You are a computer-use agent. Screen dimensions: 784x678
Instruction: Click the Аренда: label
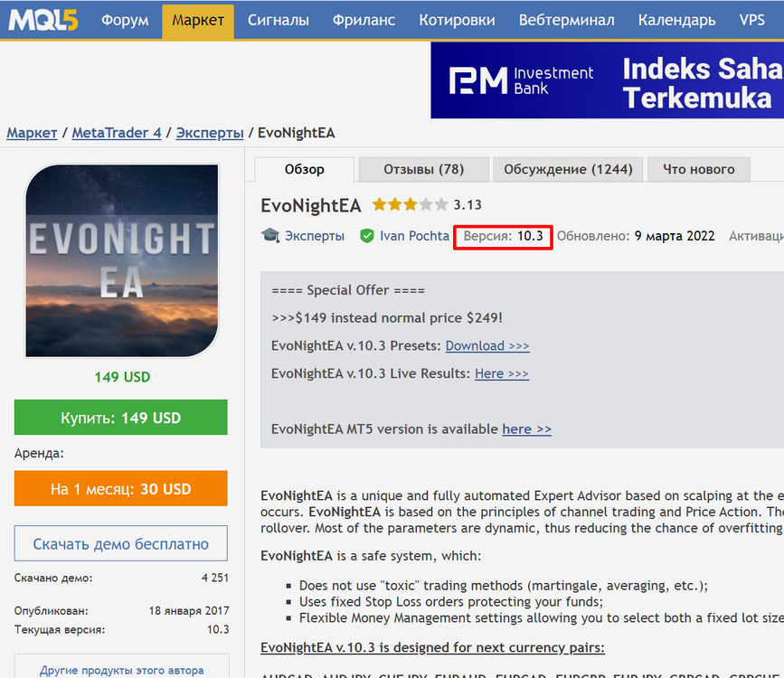pos(39,454)
